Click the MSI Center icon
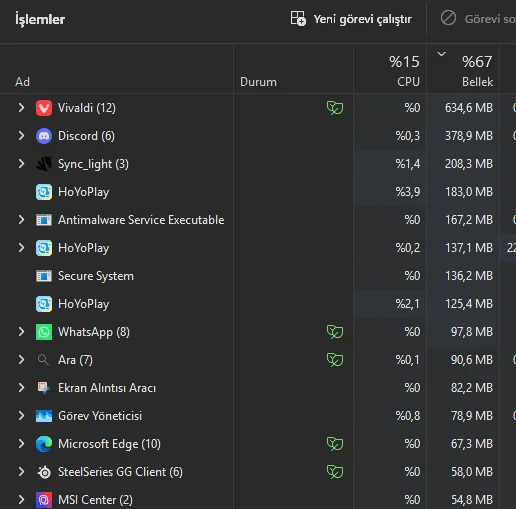516x509 pixels. click(44, 500)
